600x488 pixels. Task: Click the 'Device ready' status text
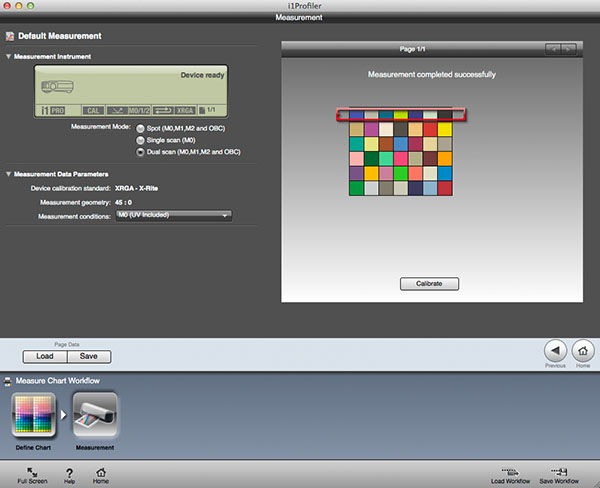(202, 75)
